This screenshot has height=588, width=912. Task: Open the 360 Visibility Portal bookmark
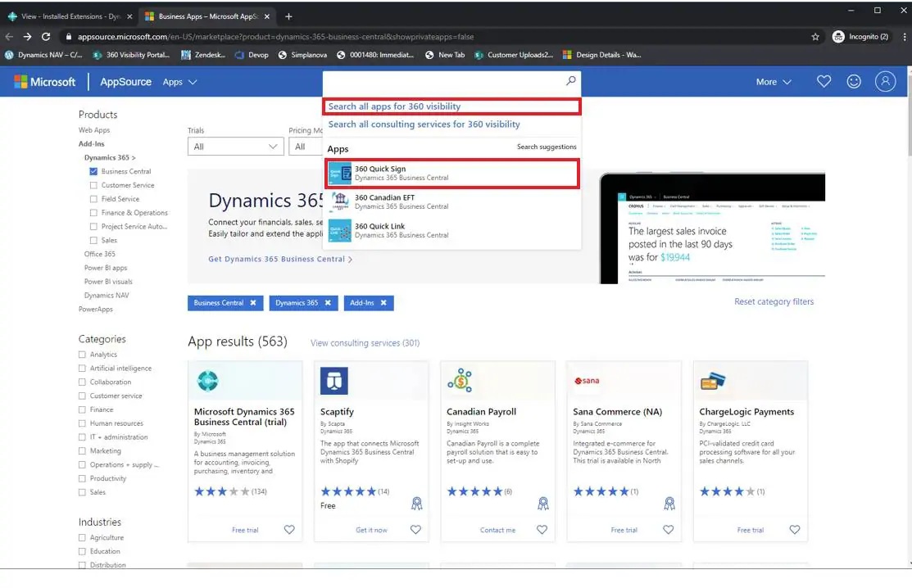131,55
